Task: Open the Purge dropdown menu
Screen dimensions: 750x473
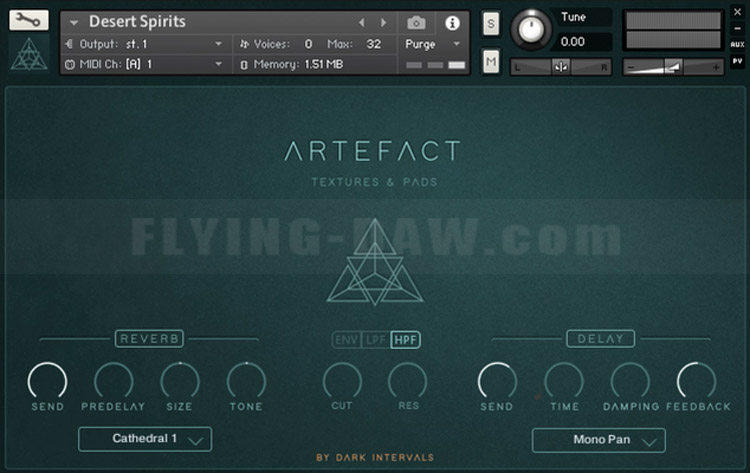Action: (x=432, y=44)
